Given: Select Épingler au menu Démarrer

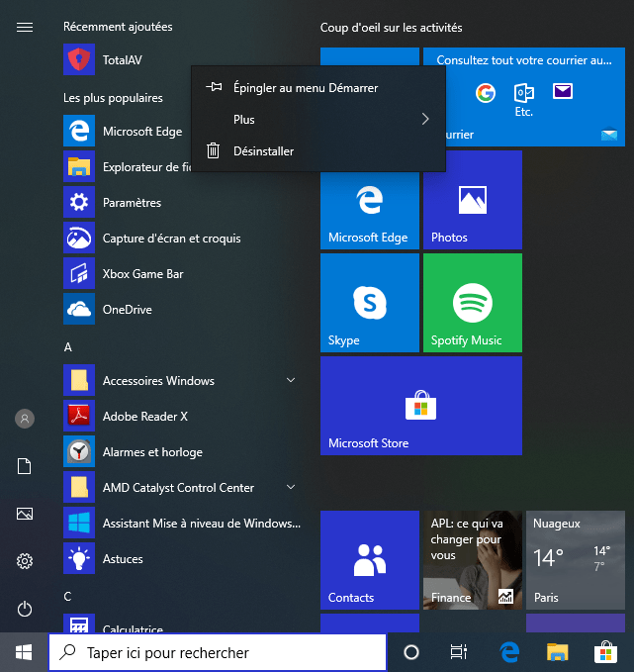Looking at the screenshot, I should pos(318,88).
